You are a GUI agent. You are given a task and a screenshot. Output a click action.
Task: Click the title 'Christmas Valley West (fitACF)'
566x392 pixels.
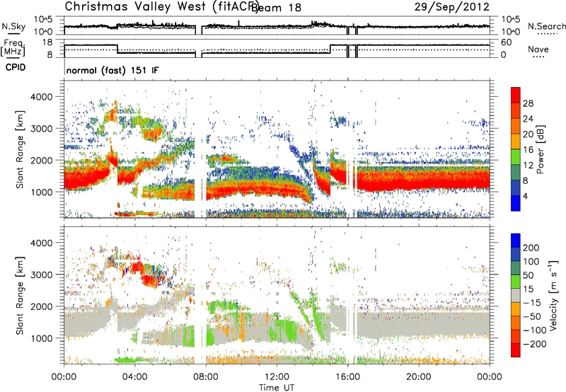pyautogui.click(x=161, y=7)
